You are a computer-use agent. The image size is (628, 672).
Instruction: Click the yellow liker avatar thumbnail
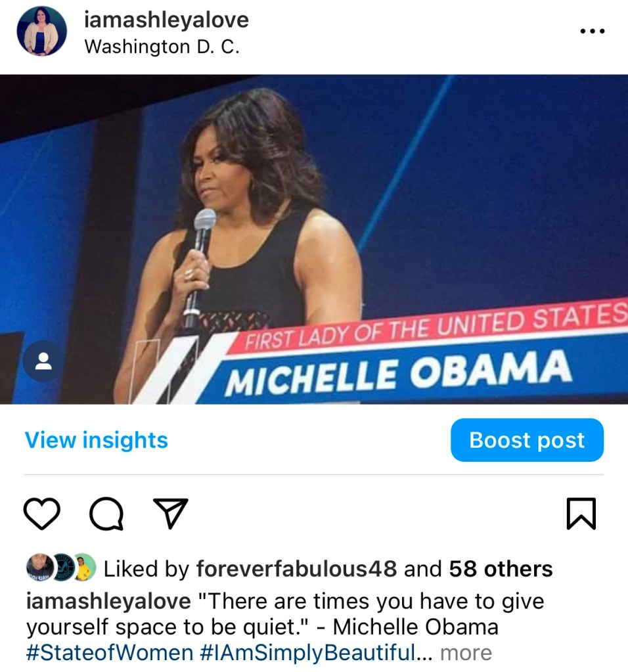(x=85, y=568)
